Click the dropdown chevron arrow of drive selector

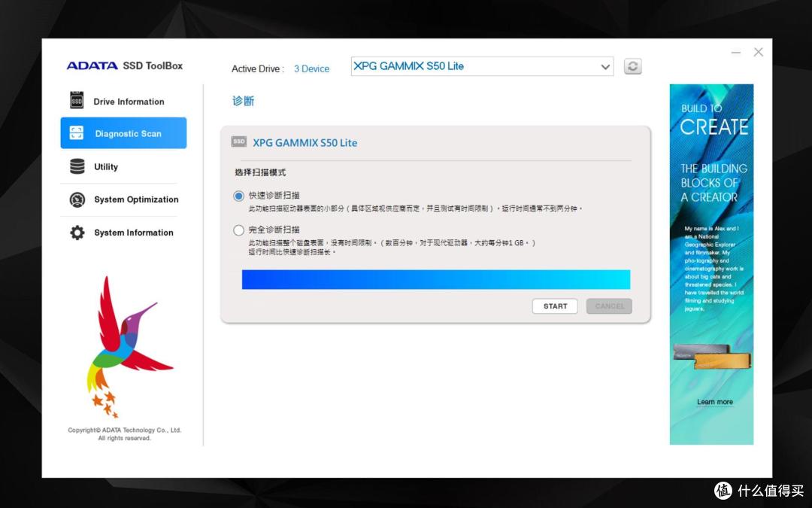tap(604, 67)
